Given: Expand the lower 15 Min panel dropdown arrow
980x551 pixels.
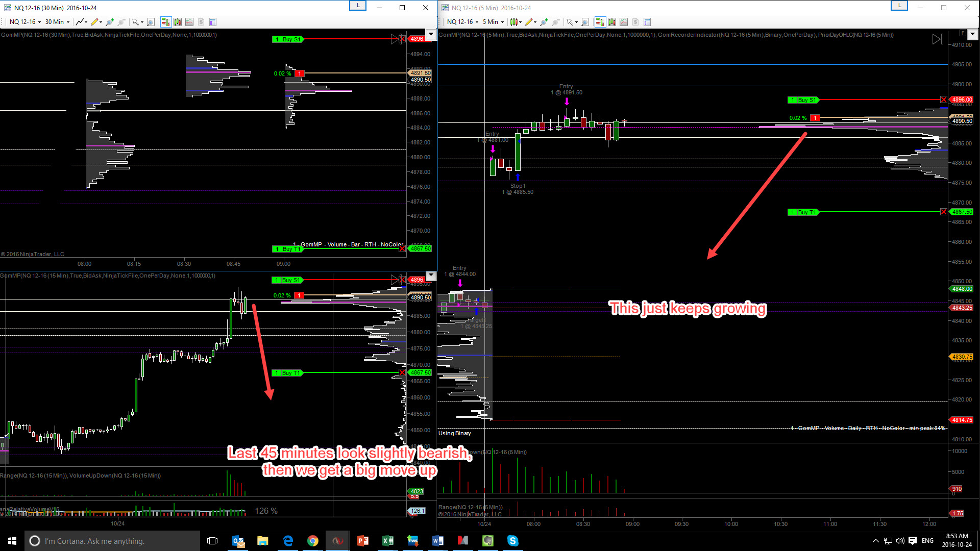Looking at the screenshot, I should click(431, 276).
